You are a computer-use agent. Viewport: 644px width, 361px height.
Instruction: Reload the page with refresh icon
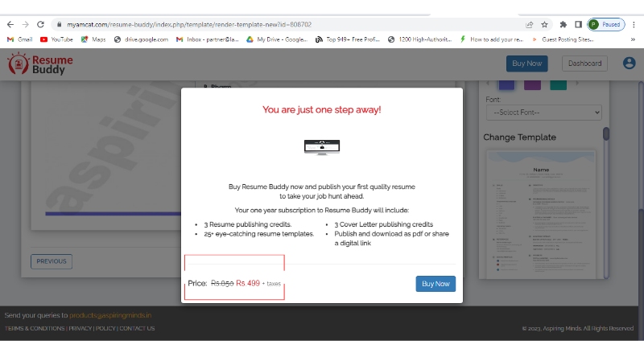coord(41,24)
